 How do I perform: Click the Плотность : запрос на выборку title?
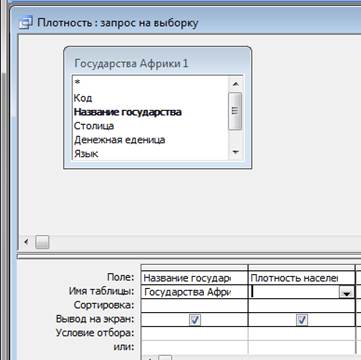[x=118, y=23]
